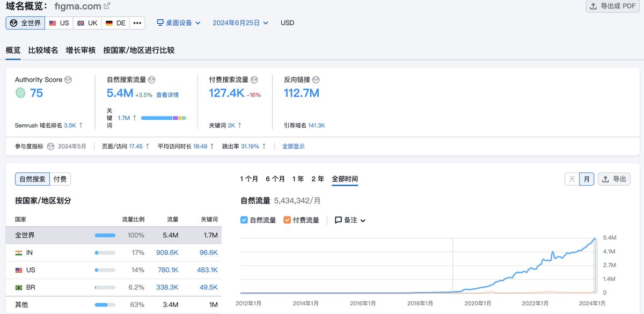644x314 pixels.
Task: Click desktop monitor icon of 桌面设备
Action: [160, 23]
